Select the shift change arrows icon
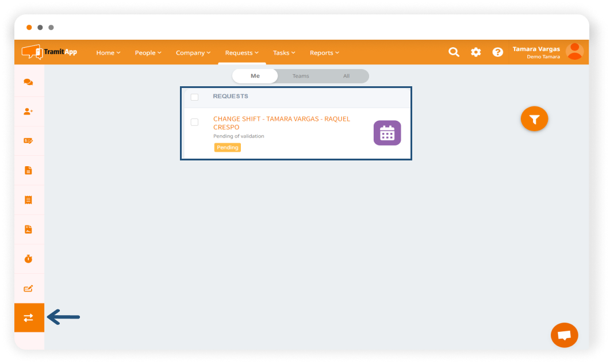This screenshot has height=364, width=610. [x=29, y=317]
